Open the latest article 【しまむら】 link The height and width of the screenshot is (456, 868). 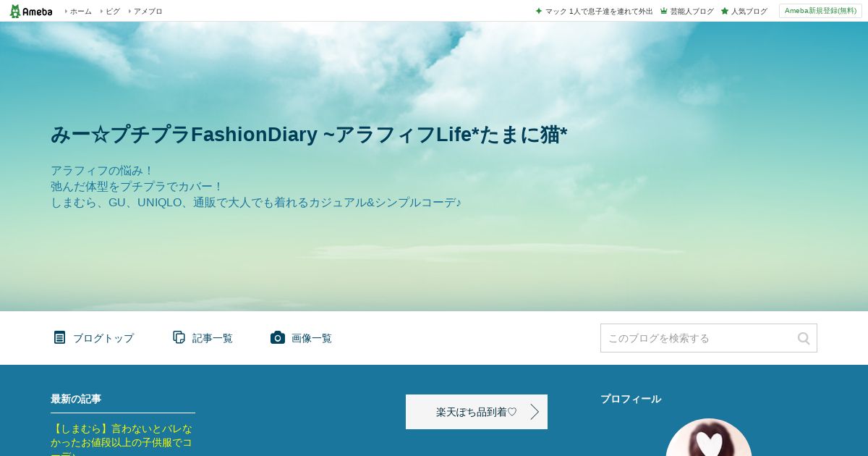pos(122,442)
